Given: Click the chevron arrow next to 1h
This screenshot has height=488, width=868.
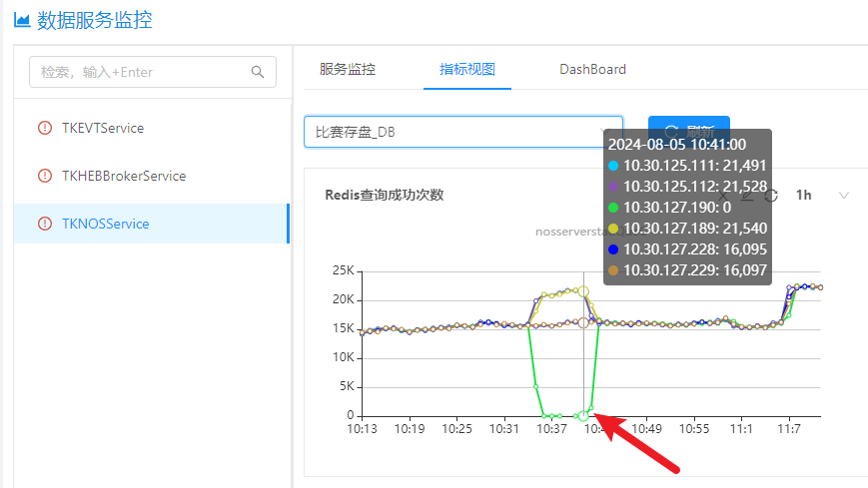Looking at the screenshot, I should [x=844, y=196].
